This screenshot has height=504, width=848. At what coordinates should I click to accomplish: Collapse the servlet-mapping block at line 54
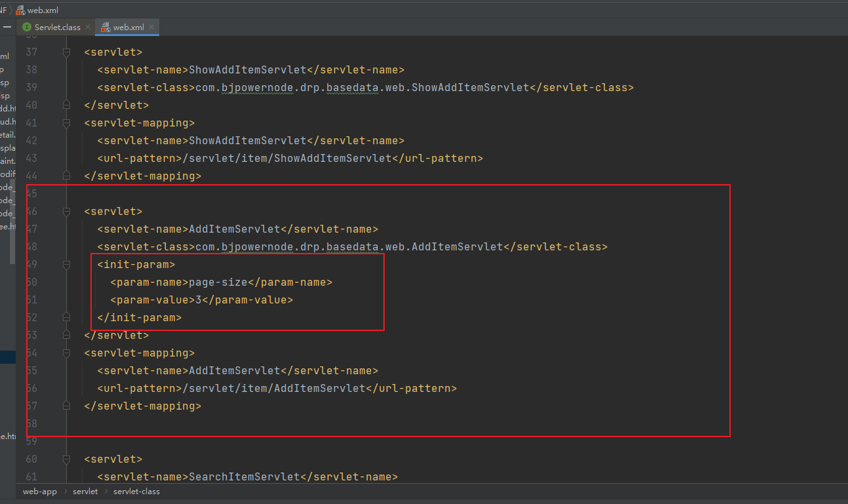click(66, 353)
